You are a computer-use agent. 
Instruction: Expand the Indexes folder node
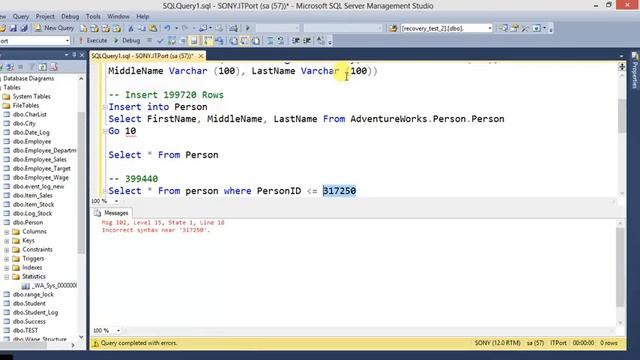click(x=7, y=268)
